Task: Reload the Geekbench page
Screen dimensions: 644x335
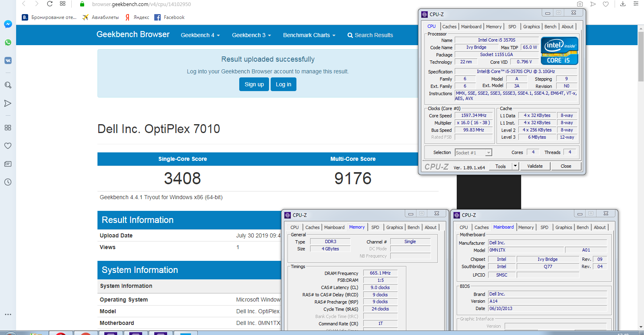Action: [50, 4]
